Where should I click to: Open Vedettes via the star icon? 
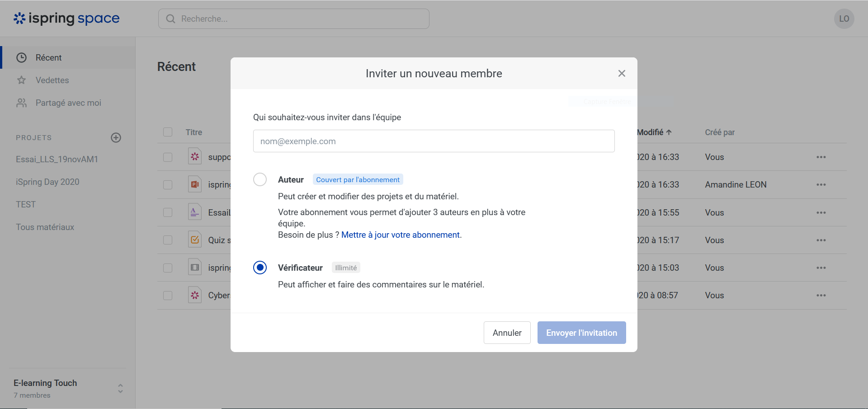pos(22,80)
